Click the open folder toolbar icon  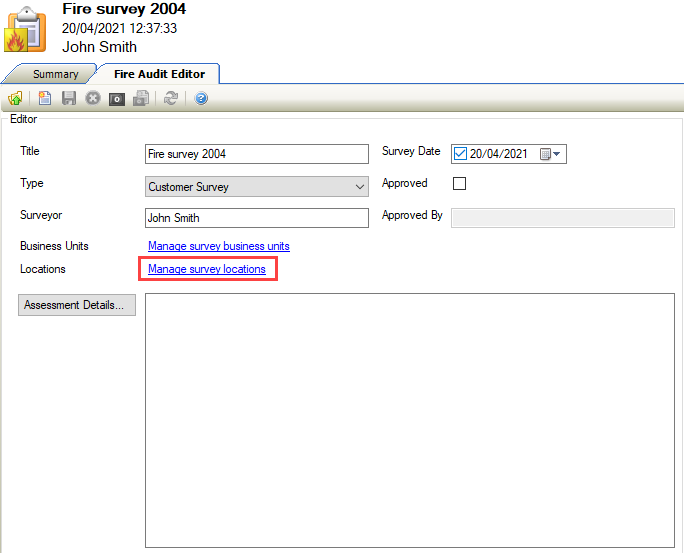click(15, 98)
